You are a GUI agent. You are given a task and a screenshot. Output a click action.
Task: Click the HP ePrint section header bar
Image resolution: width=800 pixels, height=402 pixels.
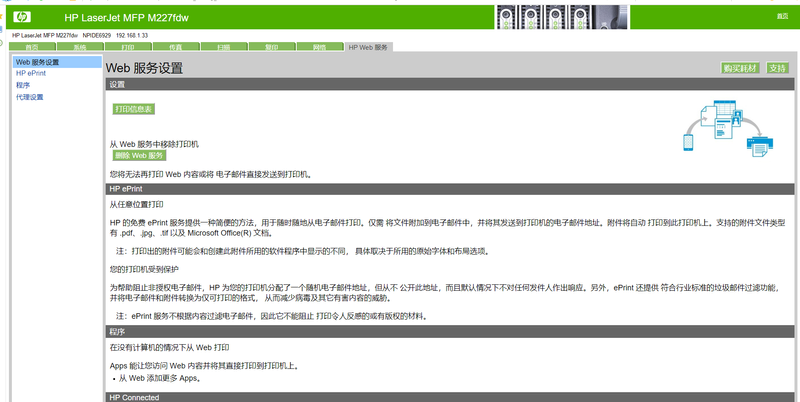pos(450,189)
